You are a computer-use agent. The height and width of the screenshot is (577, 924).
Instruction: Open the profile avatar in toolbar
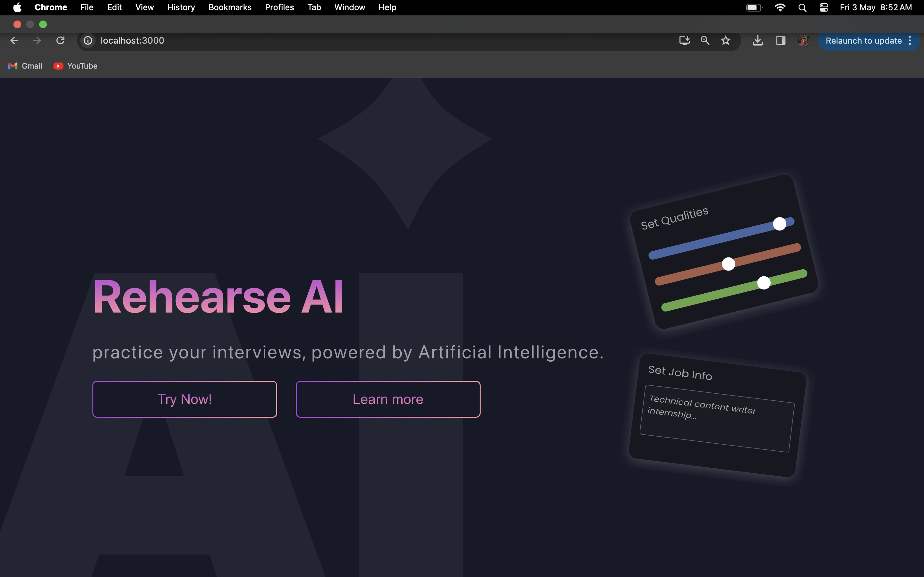click(x=803, y=40)
